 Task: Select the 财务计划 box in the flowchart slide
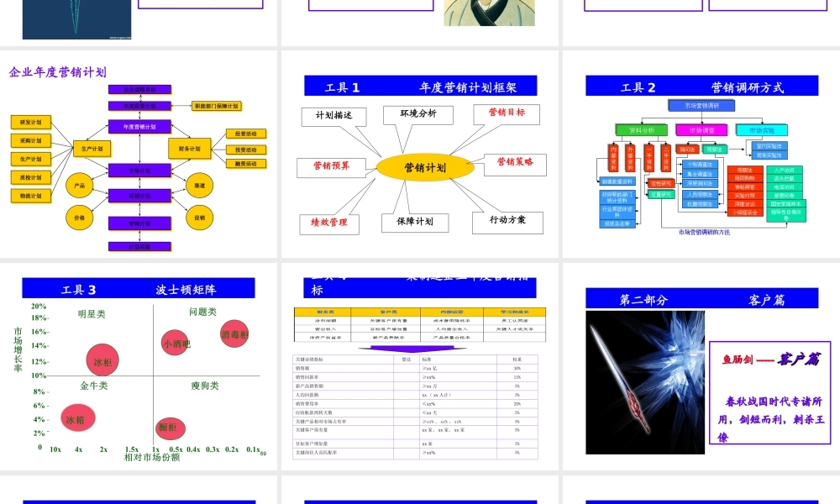(192, 149)
